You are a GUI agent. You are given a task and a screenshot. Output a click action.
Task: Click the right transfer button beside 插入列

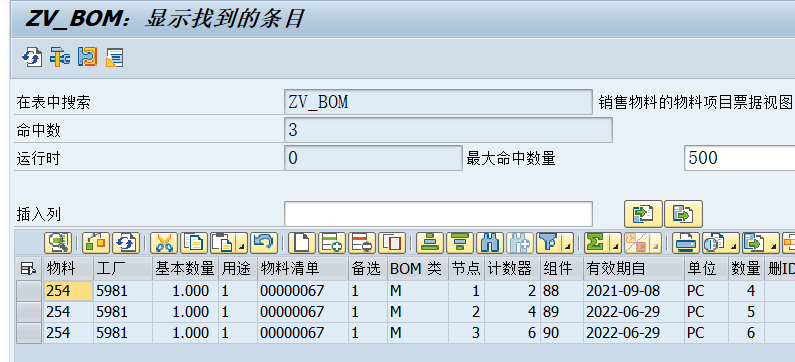pyautogui.click(x=683, y=214)
